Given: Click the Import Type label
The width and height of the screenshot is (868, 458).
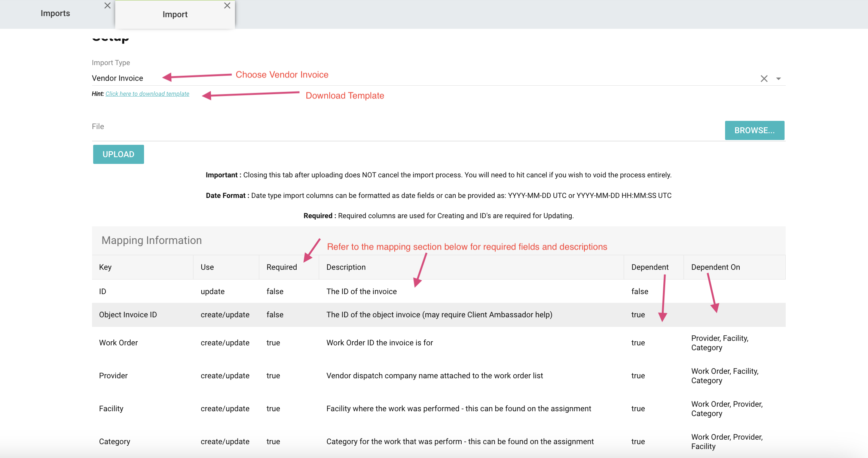Looking at the screenshot, I should click(111, 62).
